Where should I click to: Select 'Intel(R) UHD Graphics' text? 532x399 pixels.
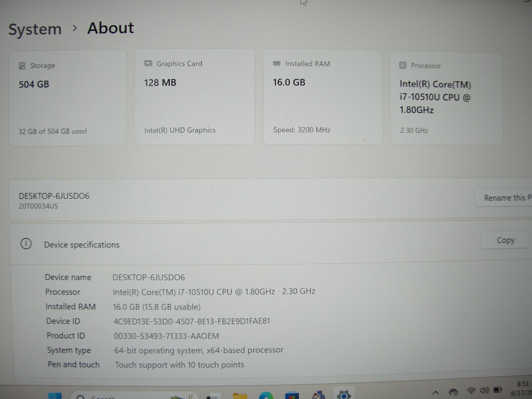coord(180,130)
